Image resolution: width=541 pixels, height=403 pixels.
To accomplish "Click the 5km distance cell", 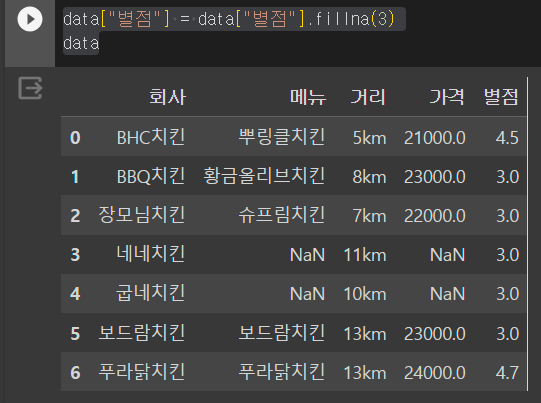I will [369, 138].
